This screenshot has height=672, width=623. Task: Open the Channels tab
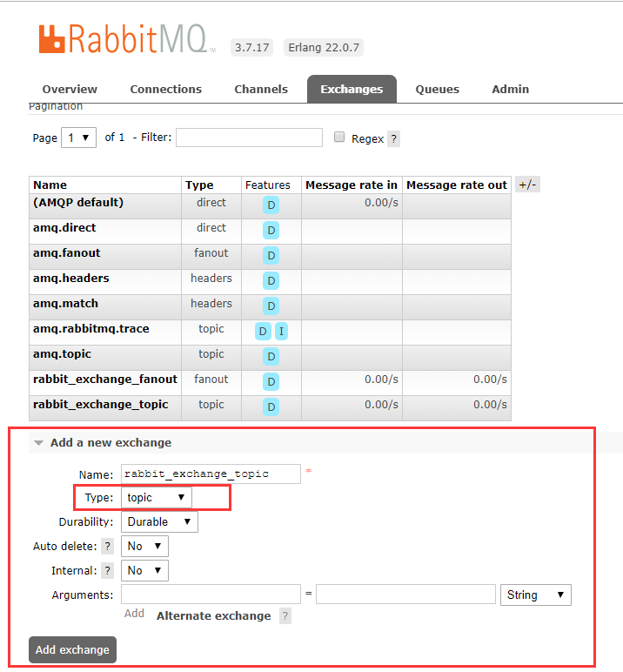[261, 89]
